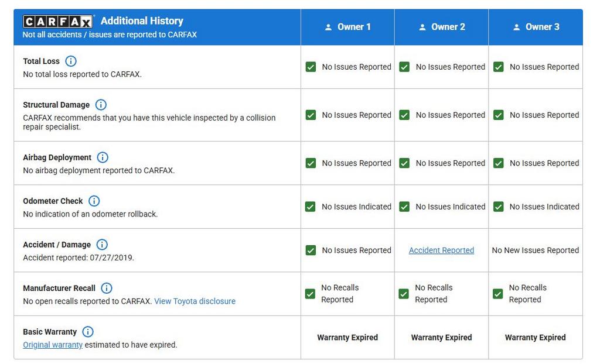The height and width of the screenshot is (364, 600).
Task: Click Owner 1 Total Loss green checkmark
Action: [x=311, y=67]
